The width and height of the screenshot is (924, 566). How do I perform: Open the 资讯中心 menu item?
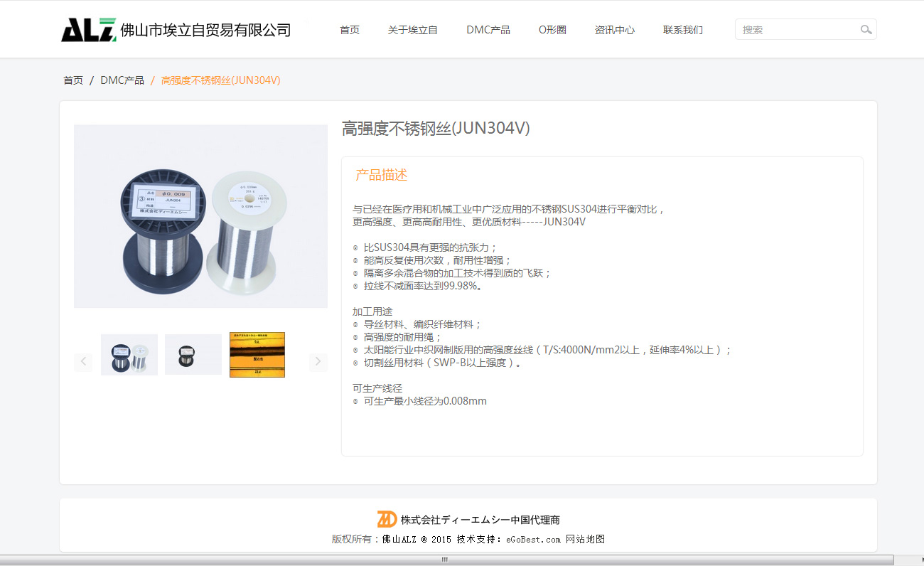pyautogui.click(x=615, y=30)
